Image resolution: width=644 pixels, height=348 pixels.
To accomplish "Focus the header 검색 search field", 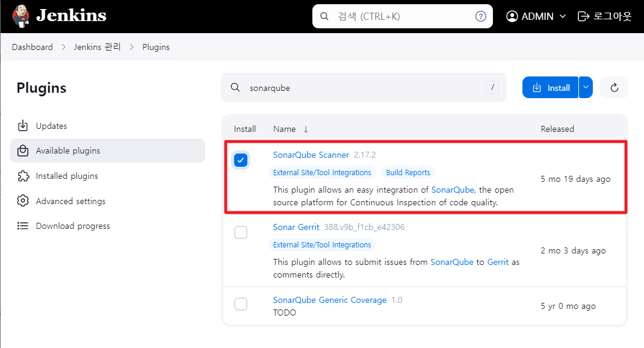I will [403, 16].
